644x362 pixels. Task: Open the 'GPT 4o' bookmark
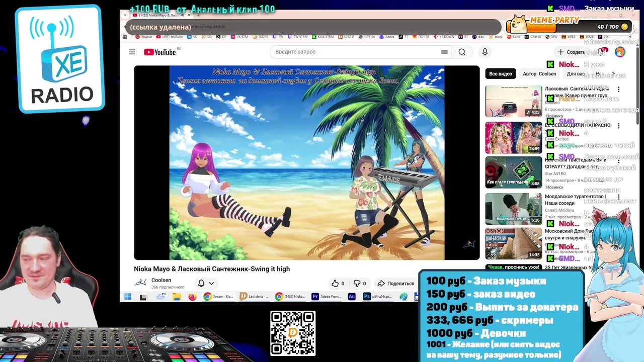point(367,37)
